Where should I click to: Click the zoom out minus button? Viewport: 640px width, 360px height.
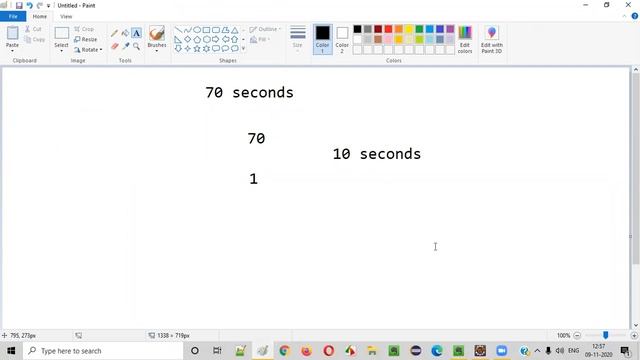(577, 336)
